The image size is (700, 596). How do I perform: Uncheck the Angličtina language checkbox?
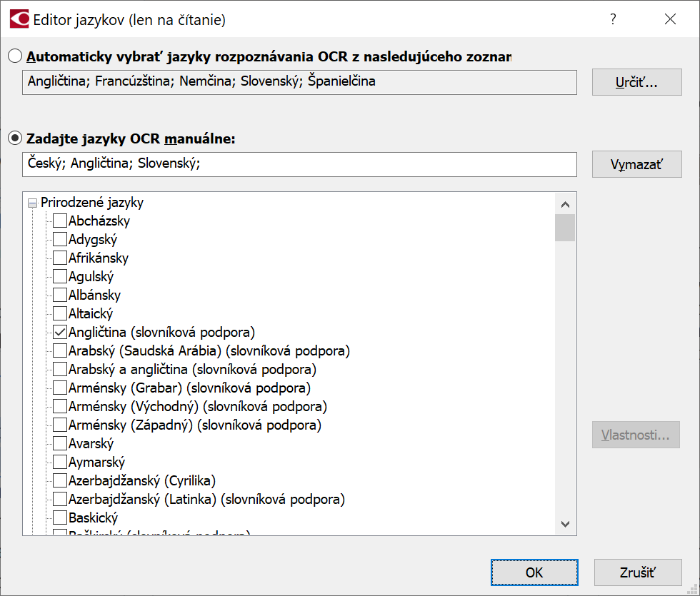click(60, 332)
